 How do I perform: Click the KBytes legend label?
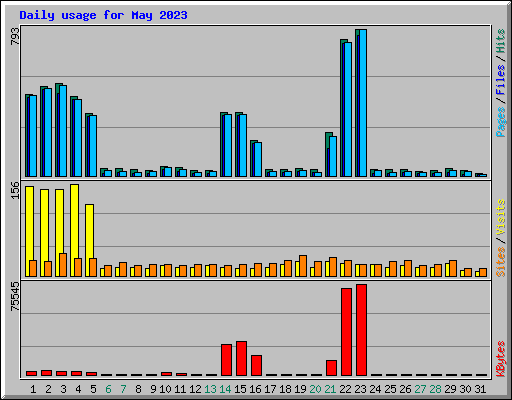(500, 359)
